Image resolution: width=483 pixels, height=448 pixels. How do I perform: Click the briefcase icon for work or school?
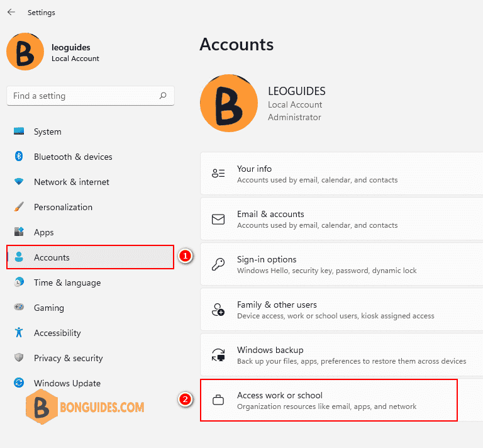[x=218, y=400]
